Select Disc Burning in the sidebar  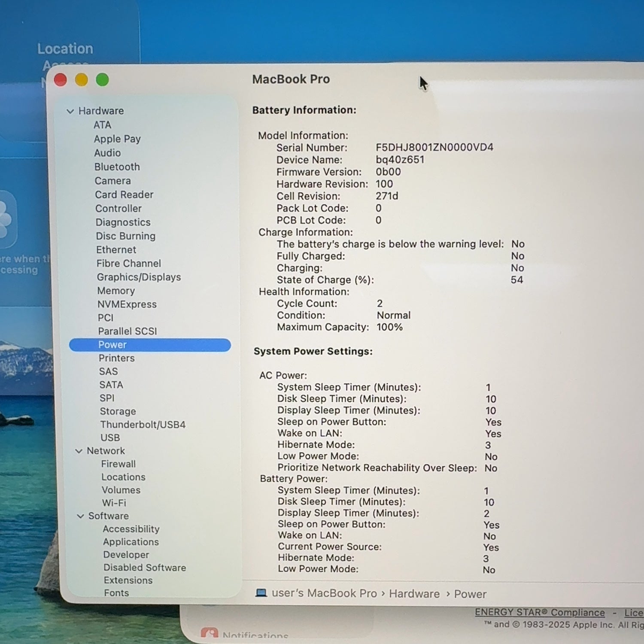point(126,236)
